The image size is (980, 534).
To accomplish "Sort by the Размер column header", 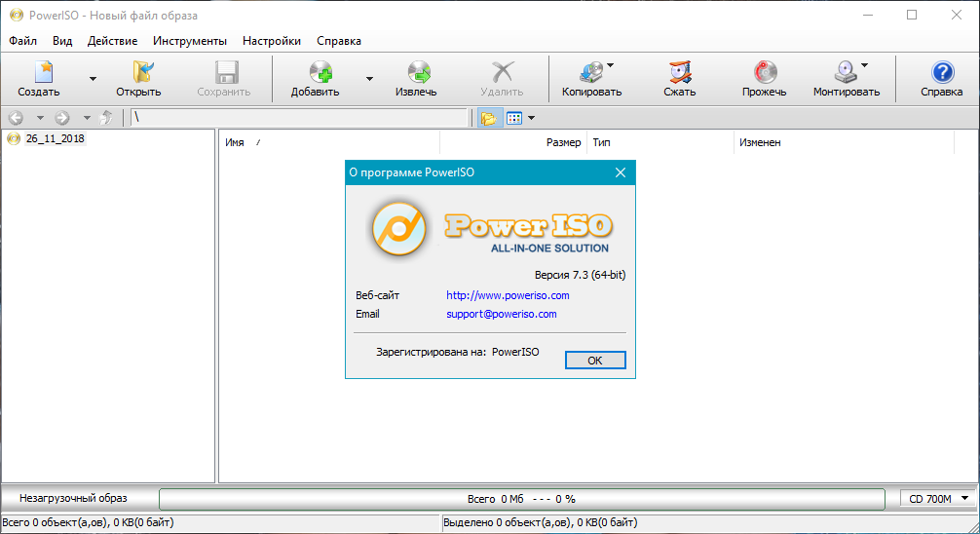I will [x=513, y=142].
